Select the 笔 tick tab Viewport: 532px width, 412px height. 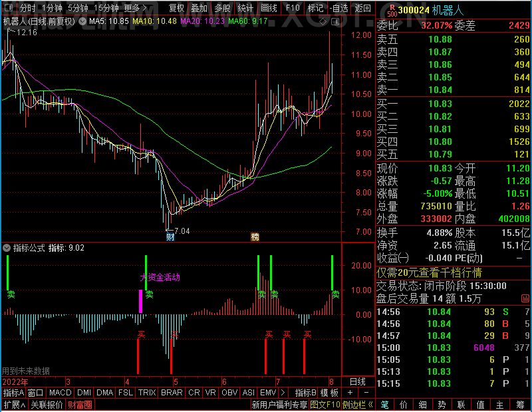385,404
